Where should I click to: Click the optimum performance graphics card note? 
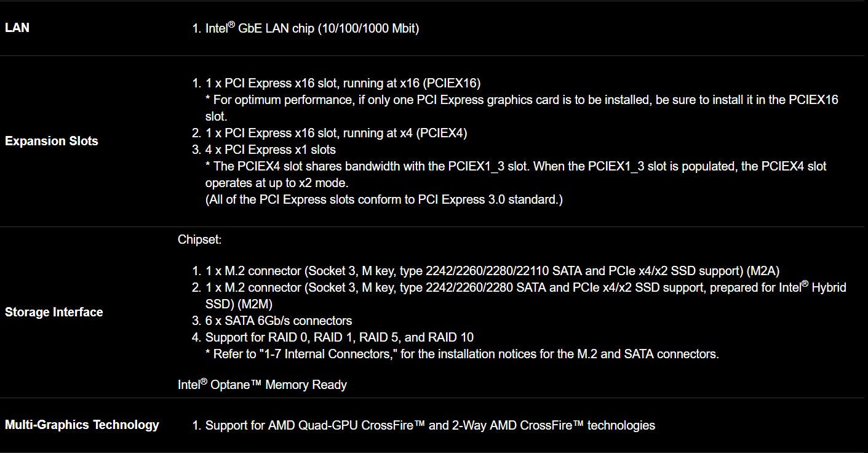[x=521, y=100]
